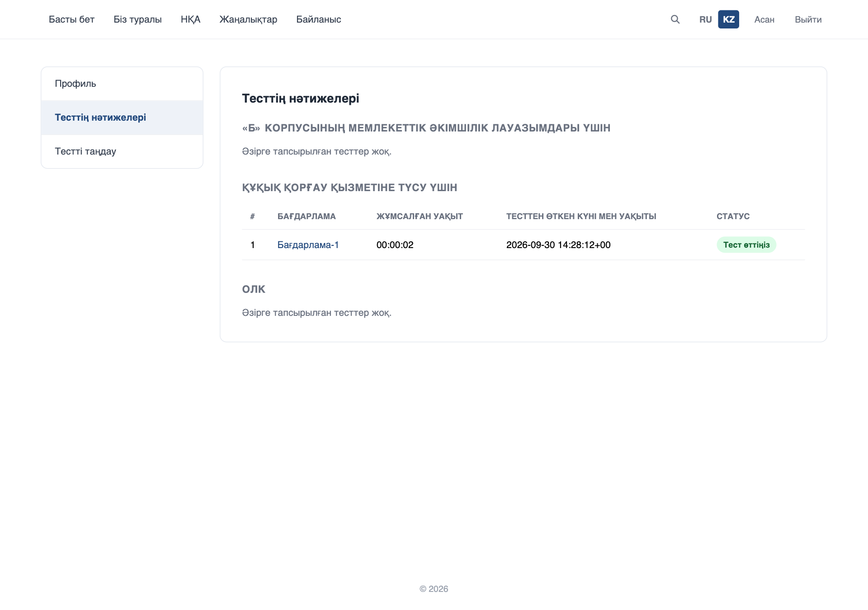Click the 00:00:02 time spent cell
The width and height of the screenshot is (868, 610).
395,245
